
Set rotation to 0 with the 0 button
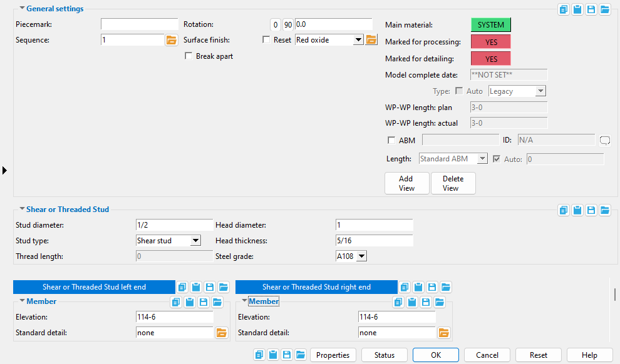tap(275, 24)
